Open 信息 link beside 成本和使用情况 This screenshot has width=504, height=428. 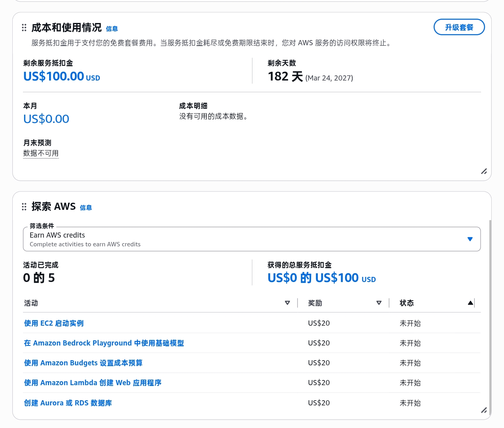[112, 29]
